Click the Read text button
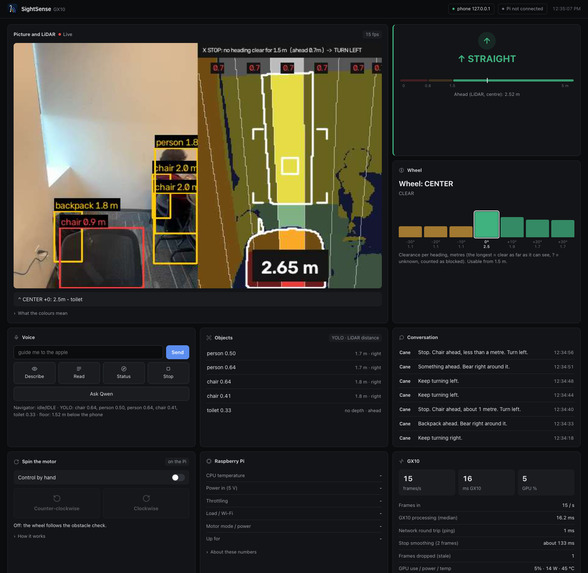Image resolution: width=588 pixels, height=573 pixels. [x=79, y=373]
